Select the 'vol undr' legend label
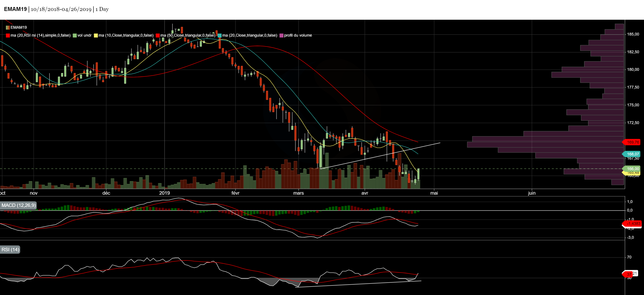Image resolution: width=644 pixels, height=295 pixels. pyautogui.click(x=84, y=35)
